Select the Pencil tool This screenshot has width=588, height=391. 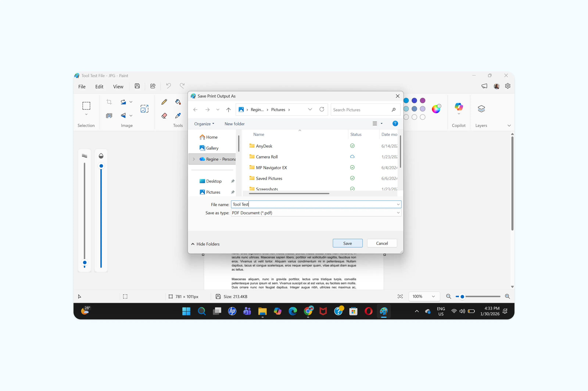(x=164, y=102)
